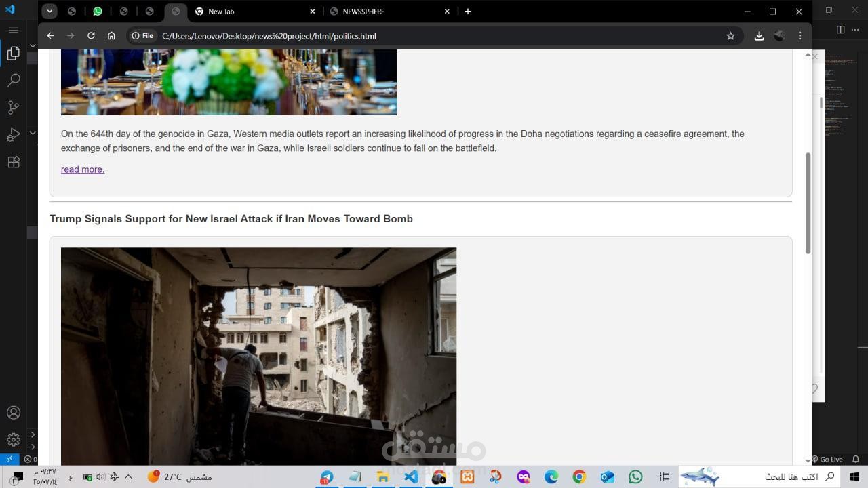The height and width of the screenshot is (488, 868).
Task: Open Chrome's home page button
Action: click(111, 36)
